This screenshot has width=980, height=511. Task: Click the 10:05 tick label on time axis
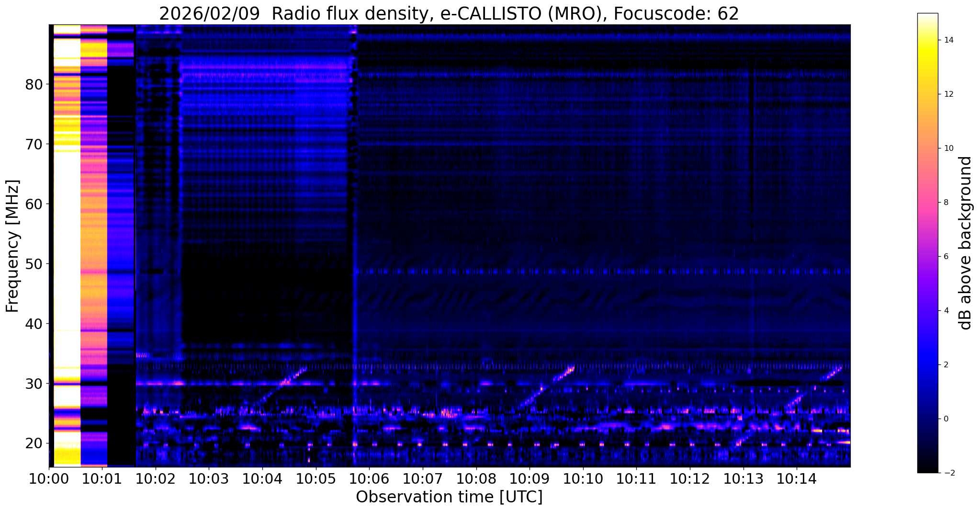tap(315, 479)
